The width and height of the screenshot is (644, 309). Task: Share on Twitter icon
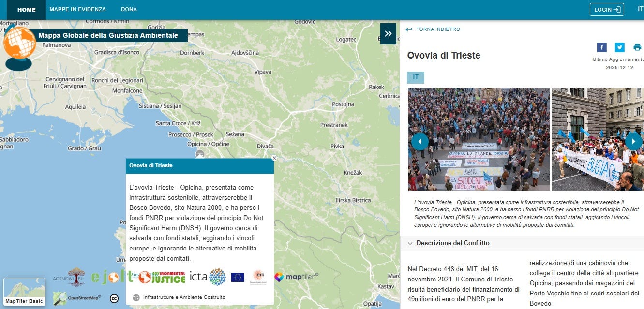pos(620,47)
